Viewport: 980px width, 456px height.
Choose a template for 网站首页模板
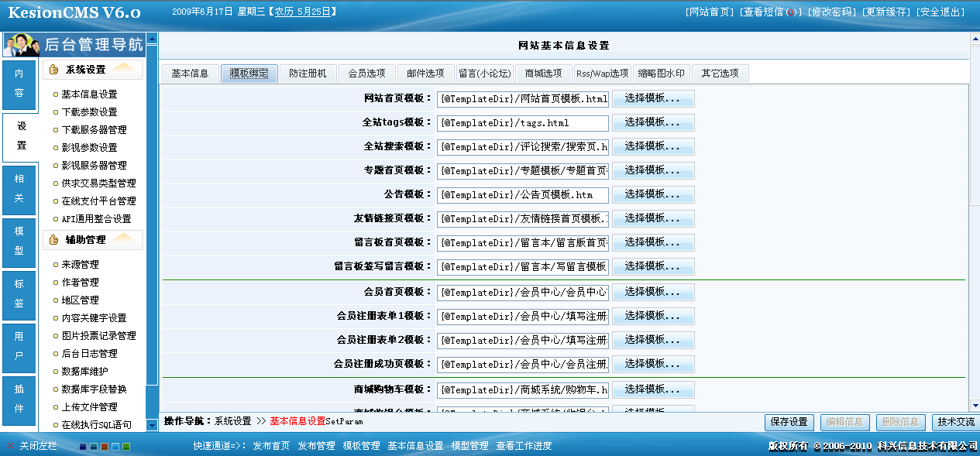click(x=653, y=98)
